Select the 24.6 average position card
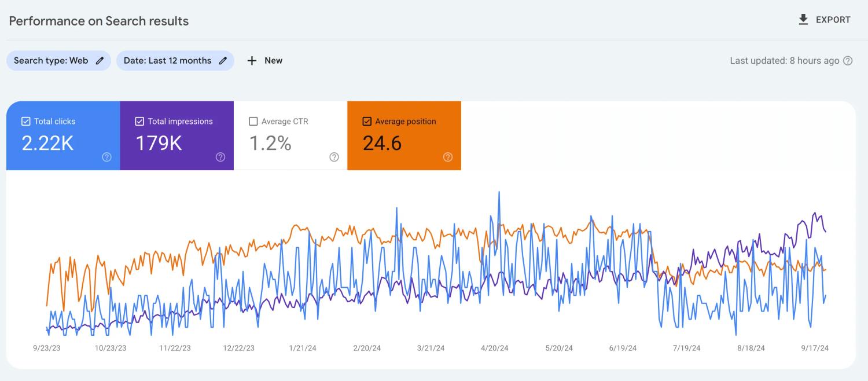868x381 pixels. (404, 135)
